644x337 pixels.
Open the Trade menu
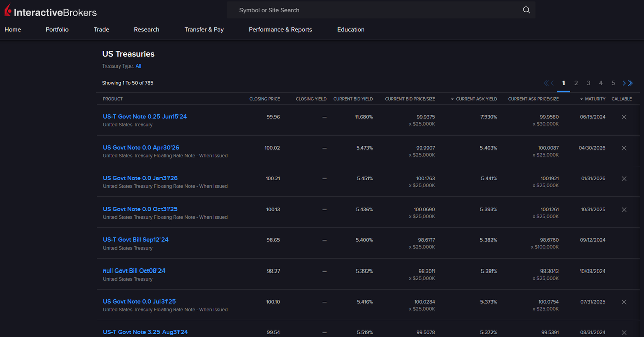coord(101,30)
